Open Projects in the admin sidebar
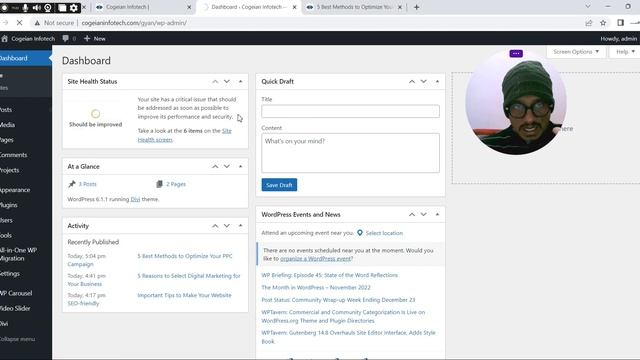Image resolution: width=640 pixels, height=360 pixels. coord(25,170)
